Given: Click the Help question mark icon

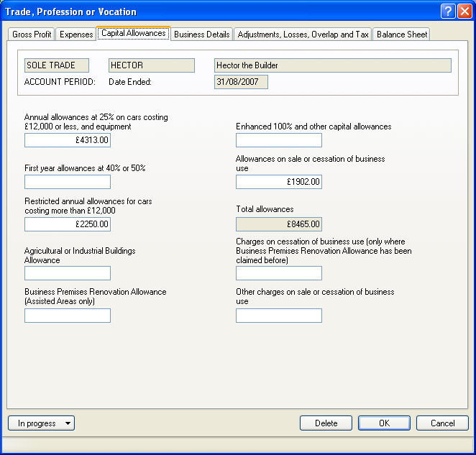Looking at the screenshot, I should click(x=448, y=12).
